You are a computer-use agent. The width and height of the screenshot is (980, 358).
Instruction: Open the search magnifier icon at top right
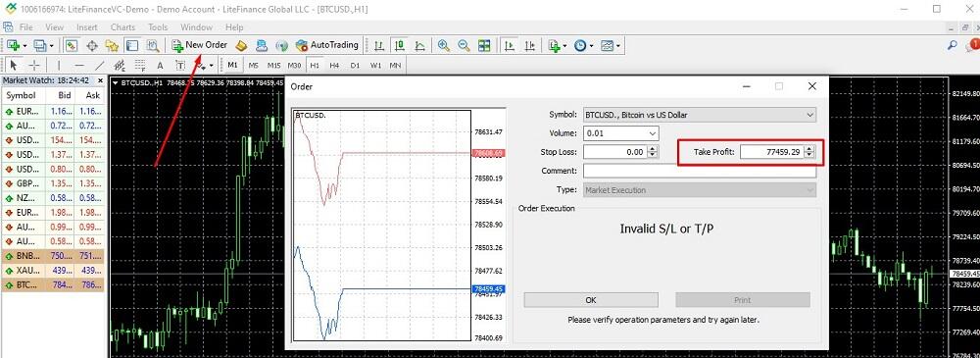pos(953,45)
